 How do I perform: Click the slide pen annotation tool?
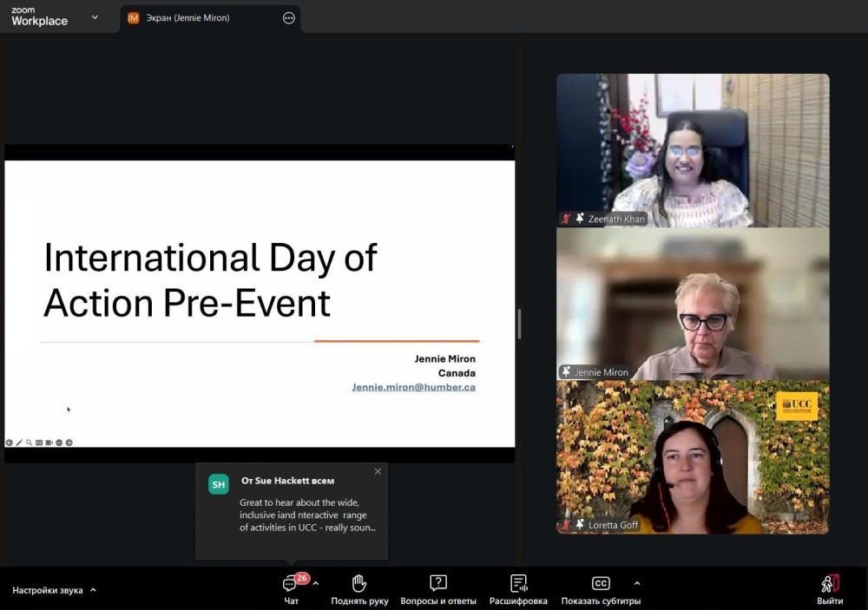coord(19,443)
